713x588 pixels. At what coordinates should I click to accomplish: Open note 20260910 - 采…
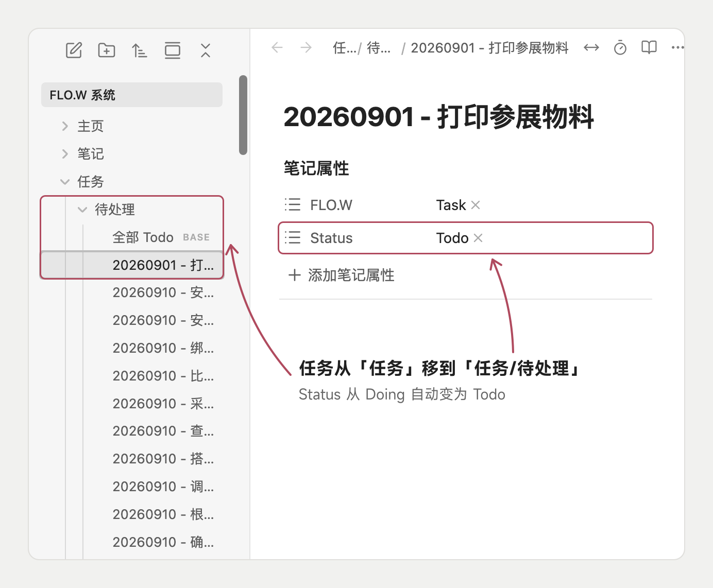pyautogui.click(x=163, y=404)
